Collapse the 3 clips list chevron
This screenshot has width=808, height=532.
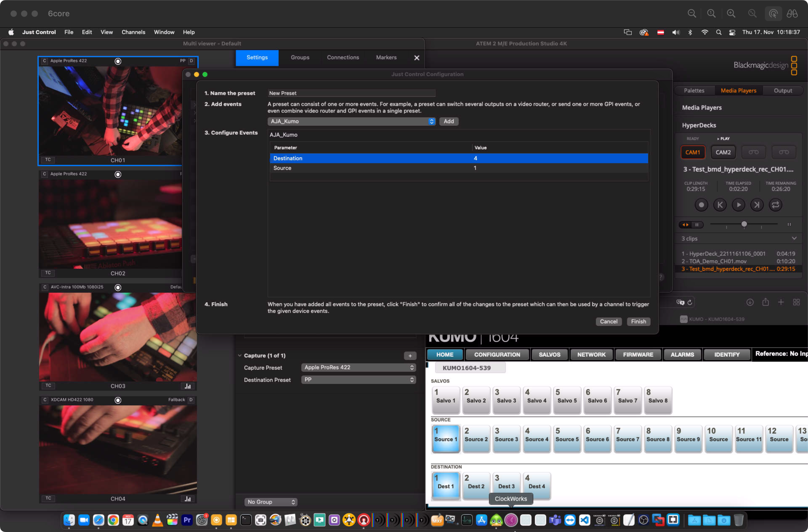pyautogui.click(x=794, y=238)
